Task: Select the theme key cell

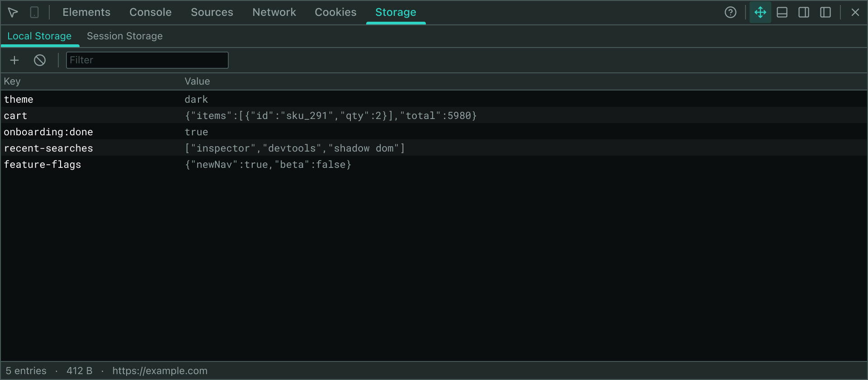Action: (x=19, y=99)
